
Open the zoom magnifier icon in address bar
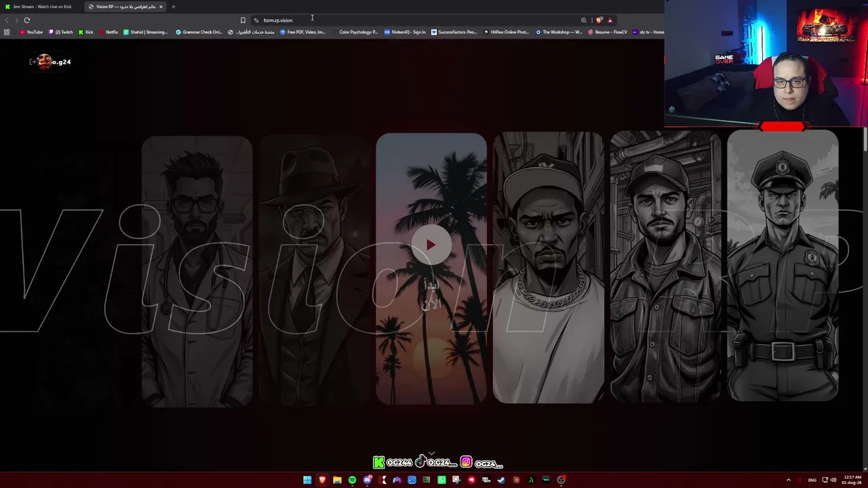tap(583, 20)
